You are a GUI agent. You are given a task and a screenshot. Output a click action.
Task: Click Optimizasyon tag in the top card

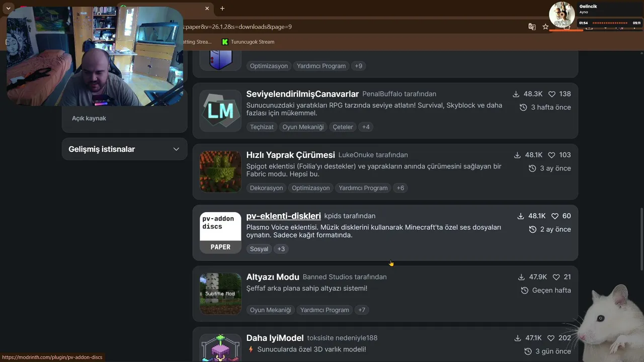click(269, 66)
